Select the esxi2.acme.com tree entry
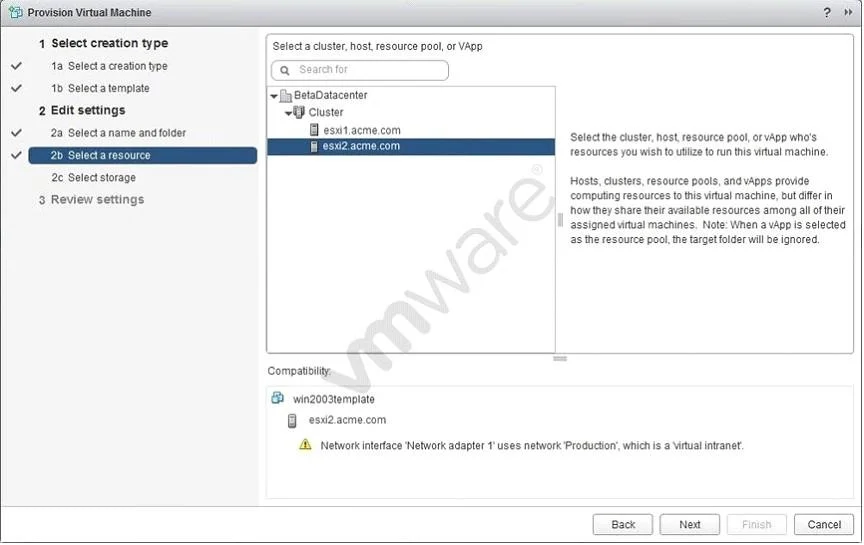 [411, 147]
